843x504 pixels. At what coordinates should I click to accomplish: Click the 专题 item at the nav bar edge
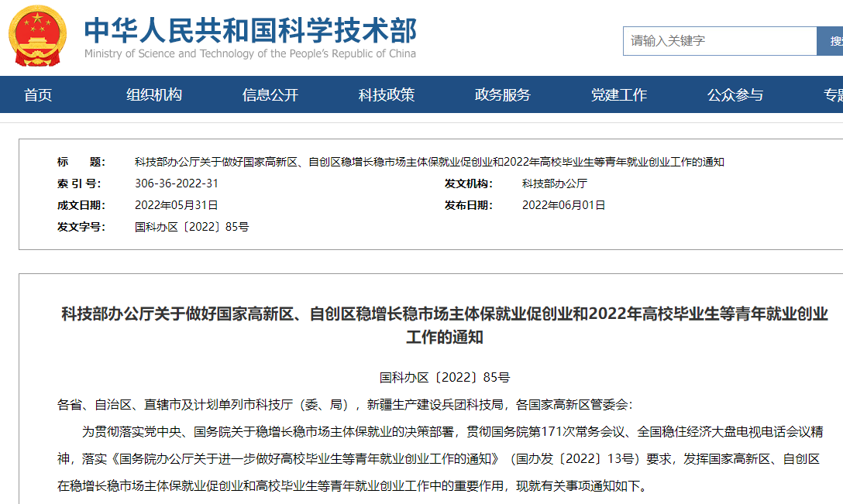[833, 95]
